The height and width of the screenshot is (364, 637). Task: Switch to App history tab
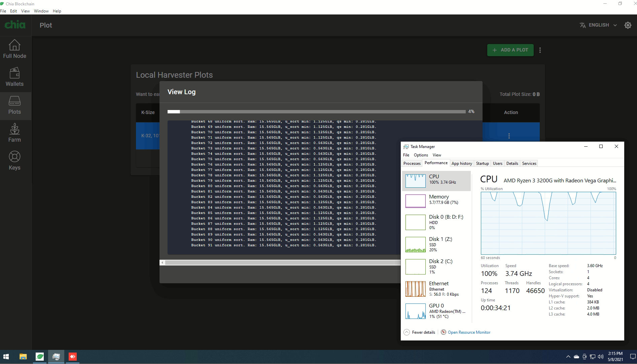462,163
